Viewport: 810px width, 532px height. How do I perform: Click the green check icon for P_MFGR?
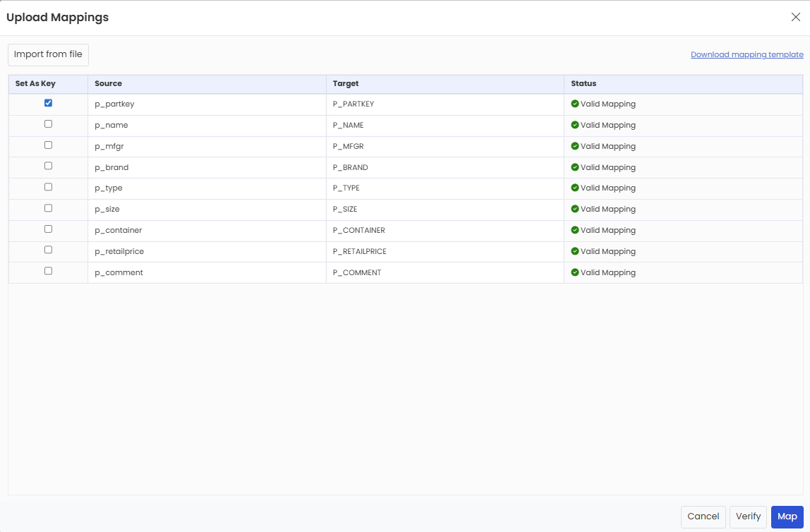point(575,146)
